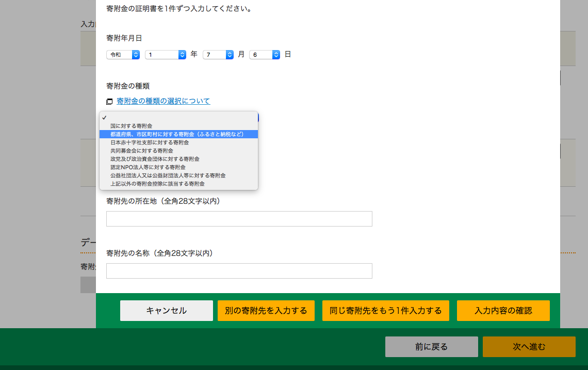Viewport: 588px width, 370px height.
Task: Select 公益社団法人又は公益財団法人等 option
Action: [168, 175]
